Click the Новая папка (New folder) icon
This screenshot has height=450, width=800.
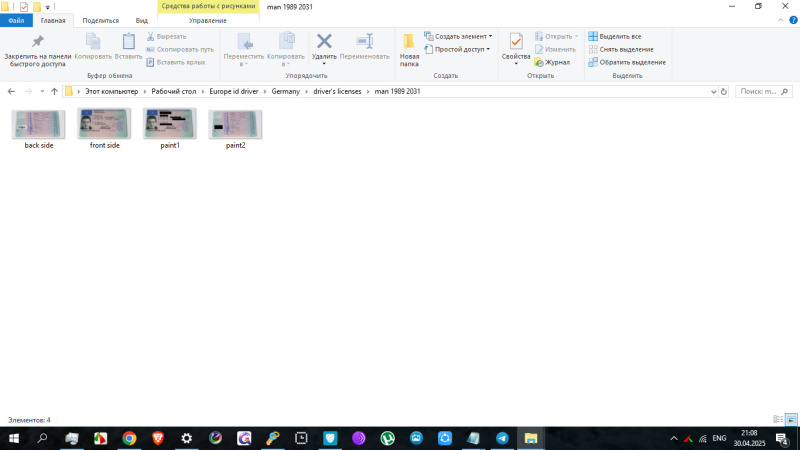[x=409, y=42]
